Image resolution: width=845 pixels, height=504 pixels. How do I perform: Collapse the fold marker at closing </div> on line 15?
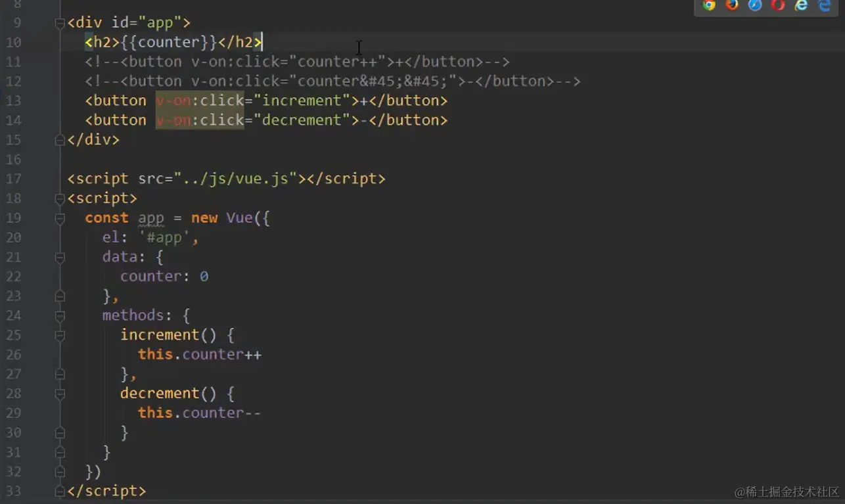[x=60, y=140]
